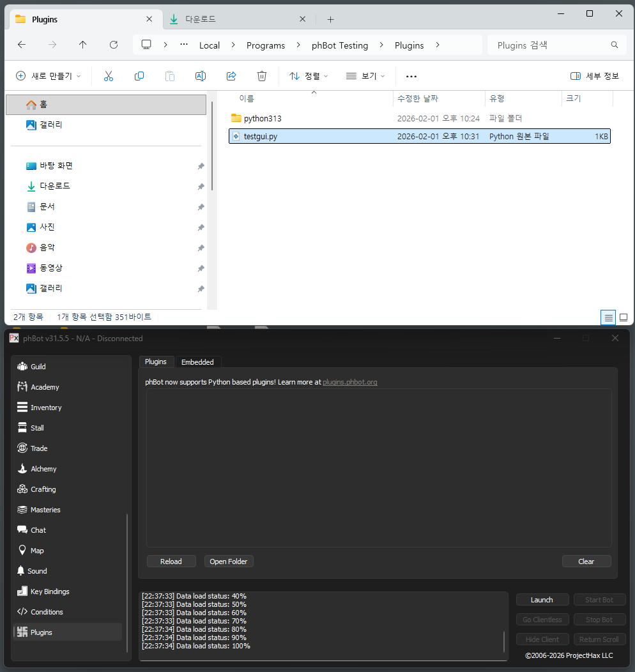Switch to large icons view layout
The image size is (635, 672).
click(624, 317)
